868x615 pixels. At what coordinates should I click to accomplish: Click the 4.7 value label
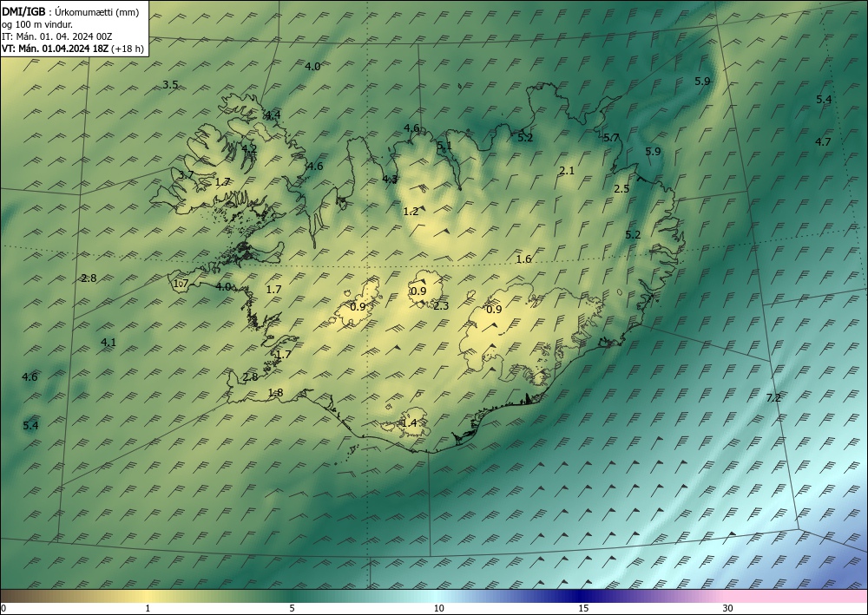tap(823, 141)
